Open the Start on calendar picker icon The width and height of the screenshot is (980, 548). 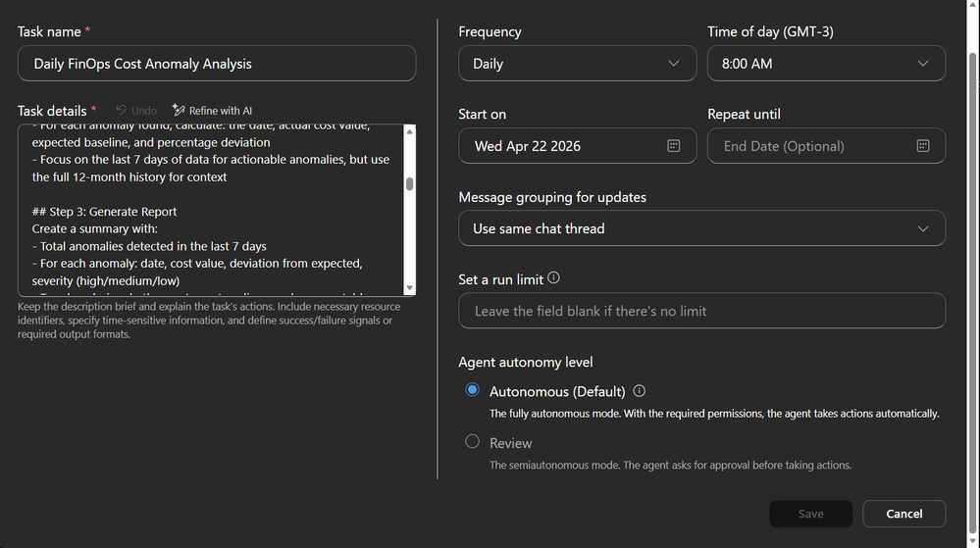(674, 146)
